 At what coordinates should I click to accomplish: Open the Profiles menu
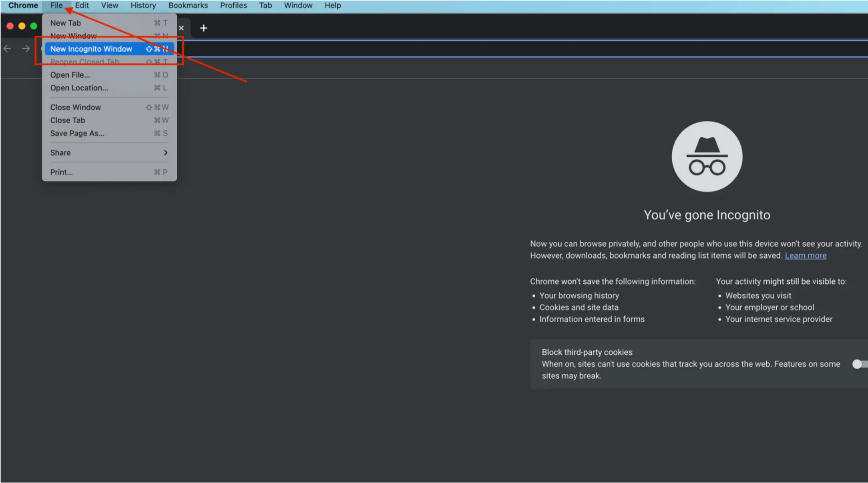[x=233, y=5]
